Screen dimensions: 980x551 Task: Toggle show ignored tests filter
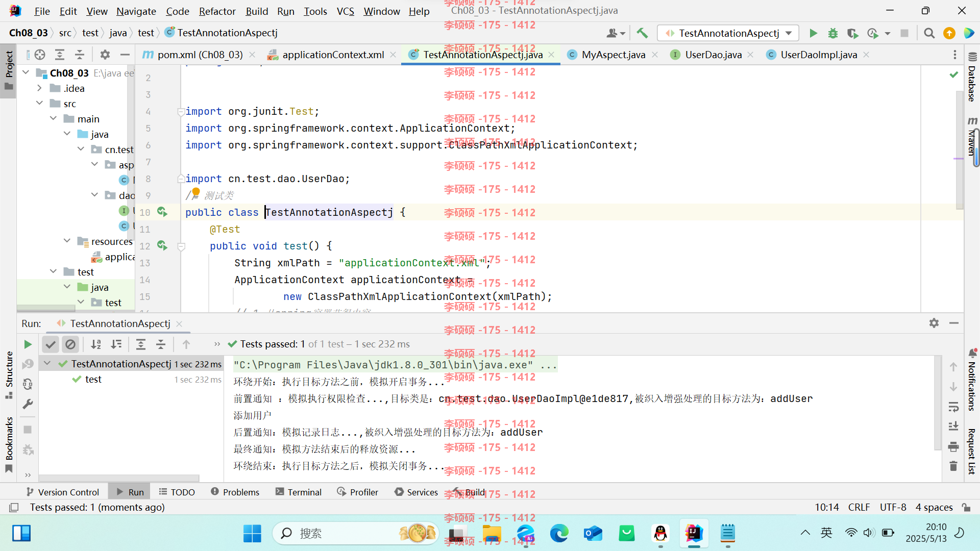click(x=70, y=344)
